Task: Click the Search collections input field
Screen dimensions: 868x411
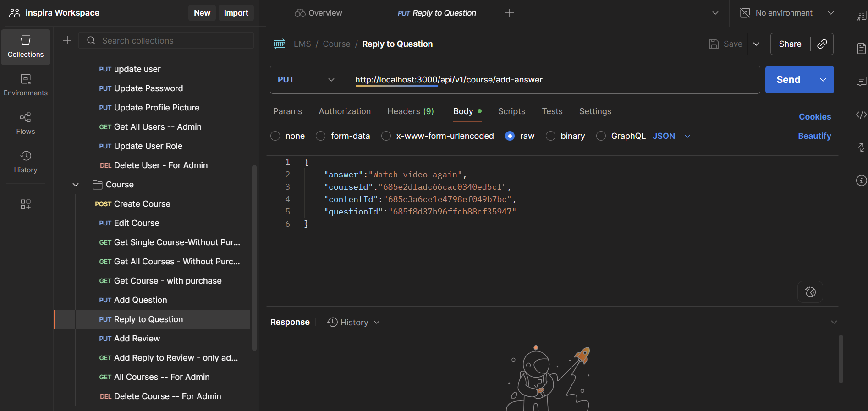Action: coord(166,40)
